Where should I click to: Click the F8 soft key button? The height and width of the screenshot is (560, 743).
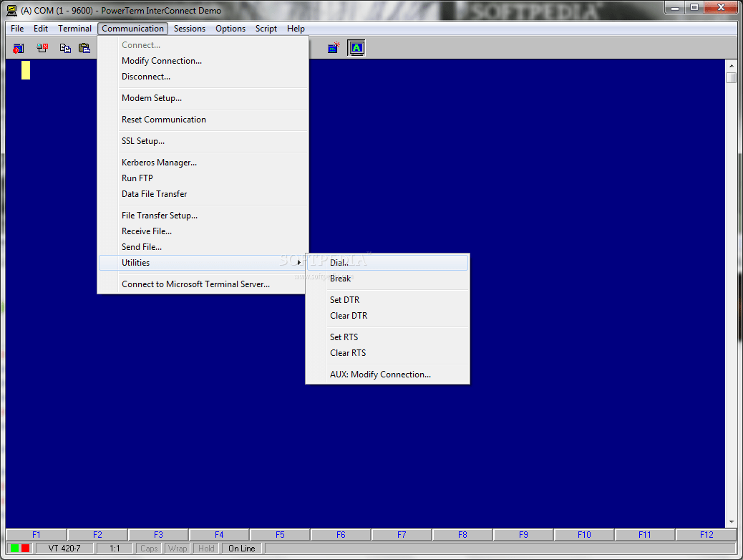coord(462,535)
